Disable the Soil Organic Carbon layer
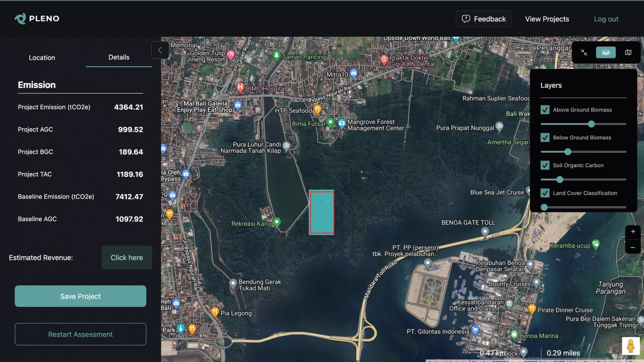This screenshot has width=644, height=362. click(545, 165)
